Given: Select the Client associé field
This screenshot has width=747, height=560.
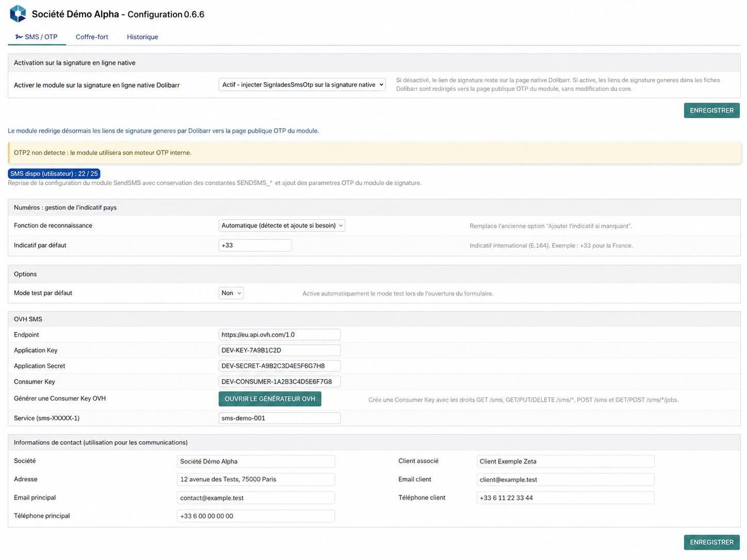Looking at the screenshot, I should (x=565, y=461).
